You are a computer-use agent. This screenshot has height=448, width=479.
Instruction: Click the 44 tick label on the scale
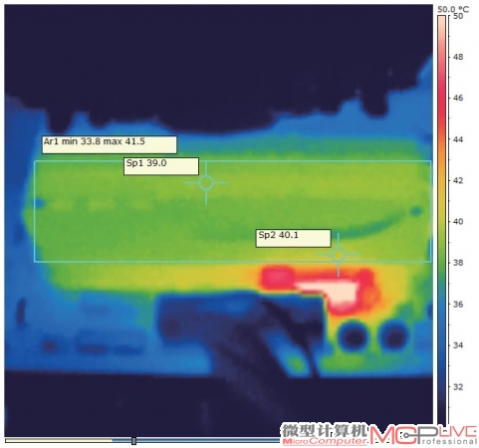click(x=458, y=139)
